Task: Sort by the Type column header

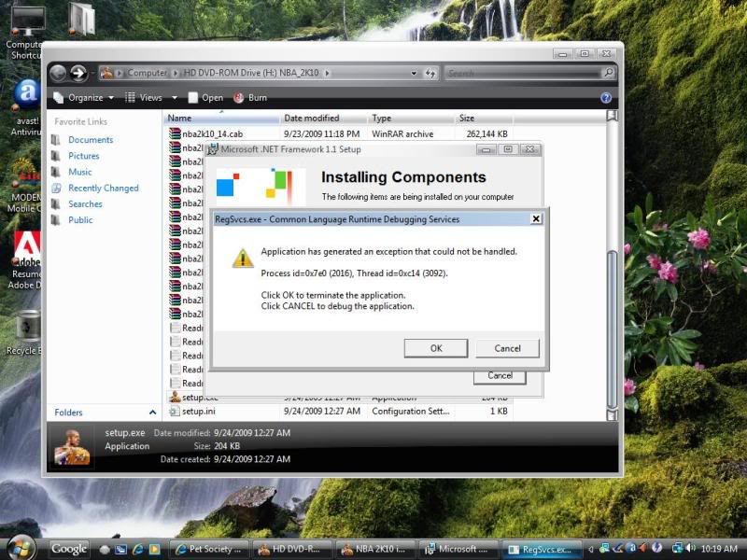Action: coord(411,119)
